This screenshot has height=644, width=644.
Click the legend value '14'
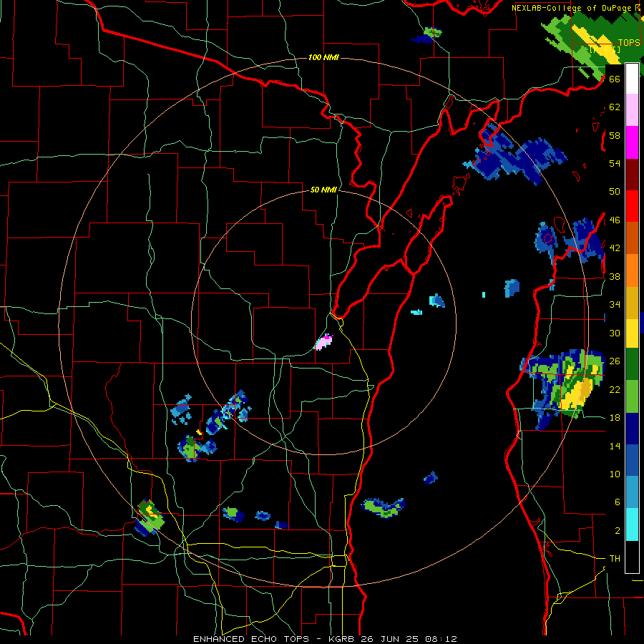point(615,446)
